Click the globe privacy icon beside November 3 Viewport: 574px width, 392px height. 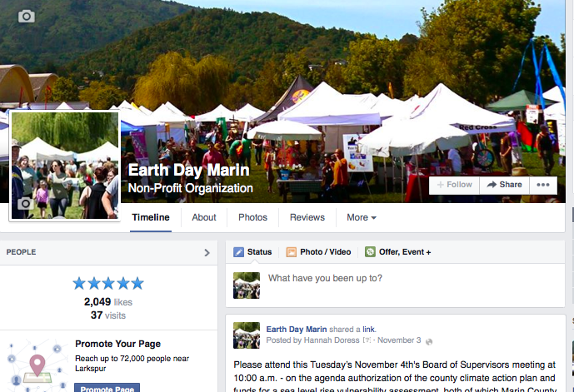point(429,341)
